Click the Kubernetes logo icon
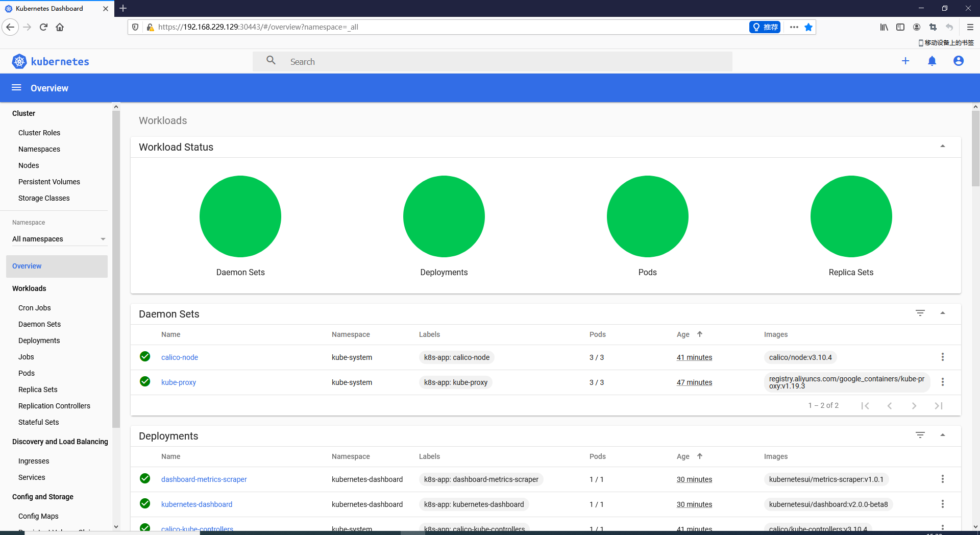 [x=19, y=62]
